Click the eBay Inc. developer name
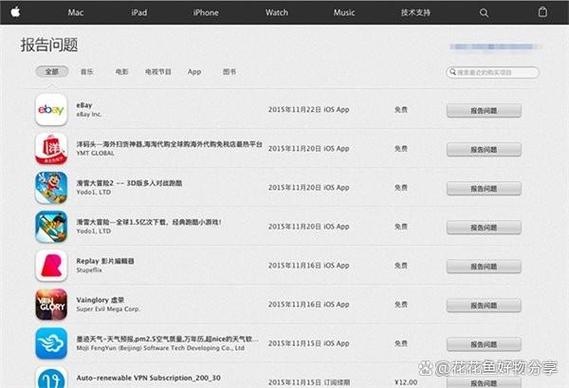The image size is (569, 388). [89, 114]
